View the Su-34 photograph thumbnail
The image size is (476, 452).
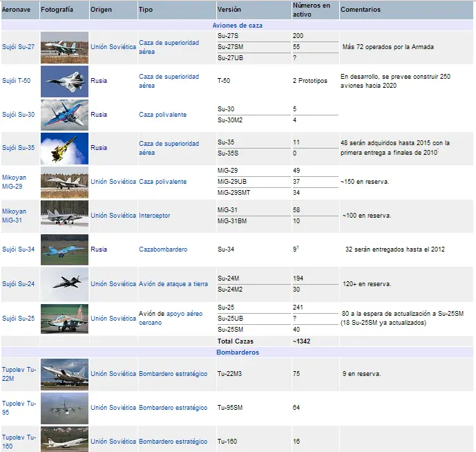[x=65, y=249]
